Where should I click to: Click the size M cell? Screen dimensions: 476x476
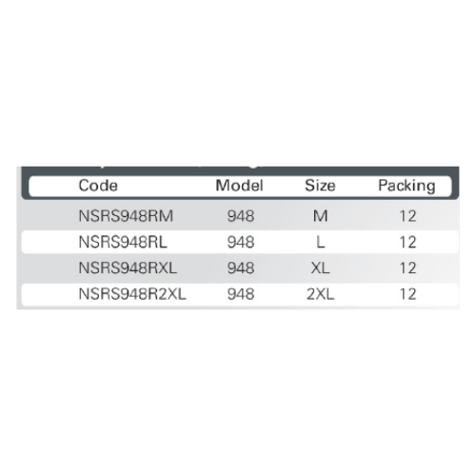320,216
